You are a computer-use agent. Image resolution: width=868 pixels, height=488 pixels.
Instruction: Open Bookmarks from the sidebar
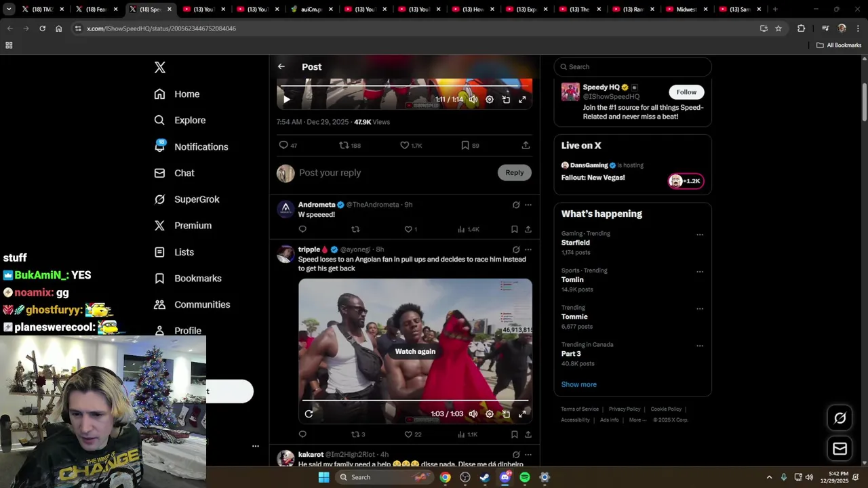[x=188, y=279]
